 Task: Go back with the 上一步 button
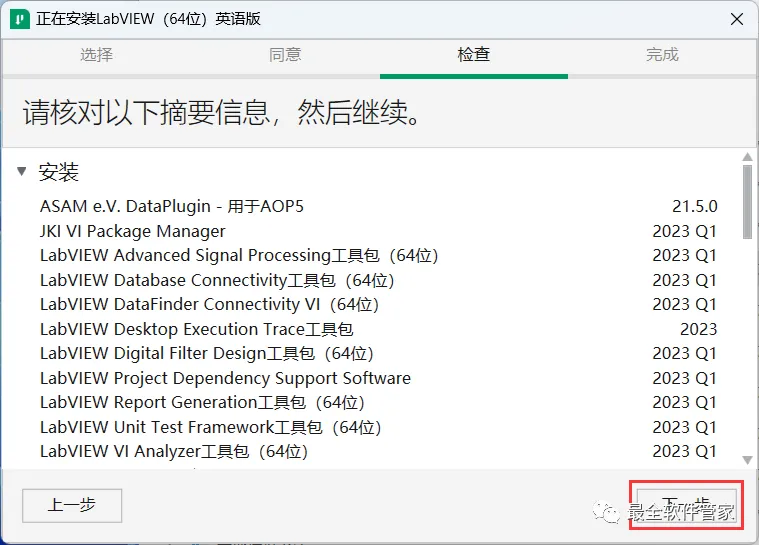coord(72,505)
